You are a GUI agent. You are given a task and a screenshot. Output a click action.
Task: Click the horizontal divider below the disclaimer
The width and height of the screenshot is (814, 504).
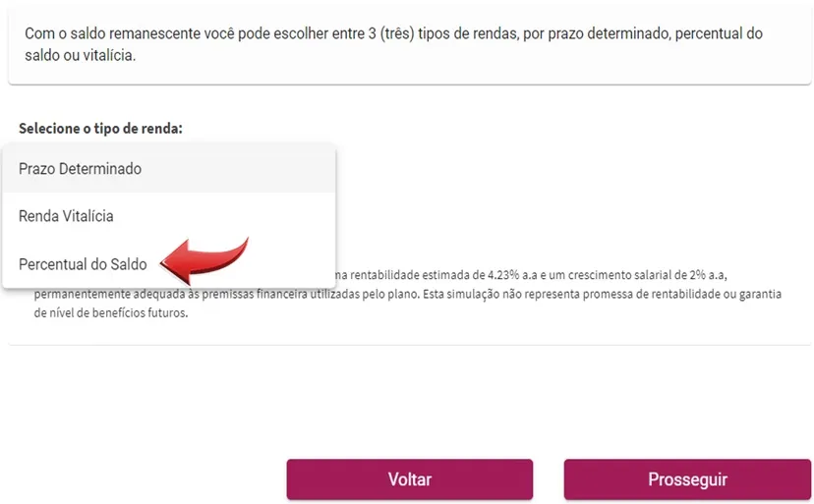tap(410, 345)
